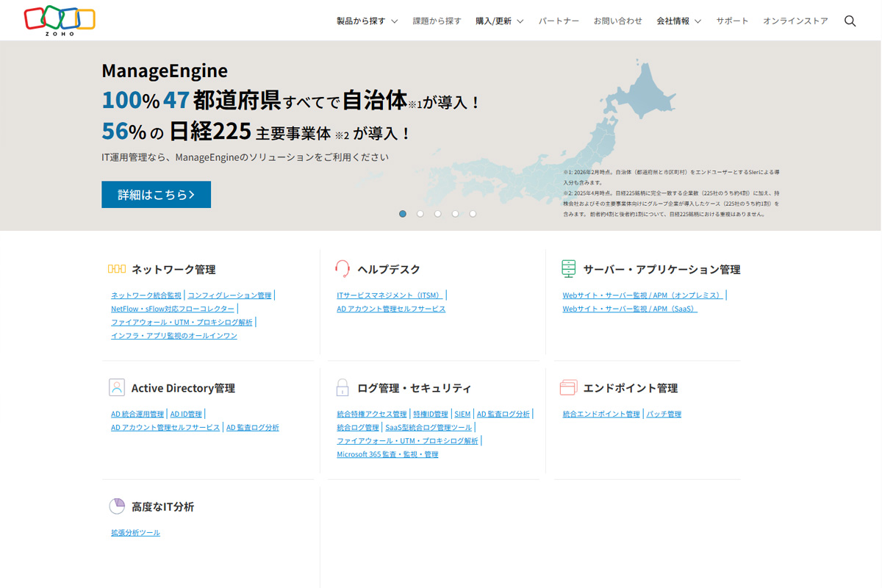Open the search magnifier icon
Image resolution: width=882 pixels, height=588 pixels.
[x=850, y=21]
